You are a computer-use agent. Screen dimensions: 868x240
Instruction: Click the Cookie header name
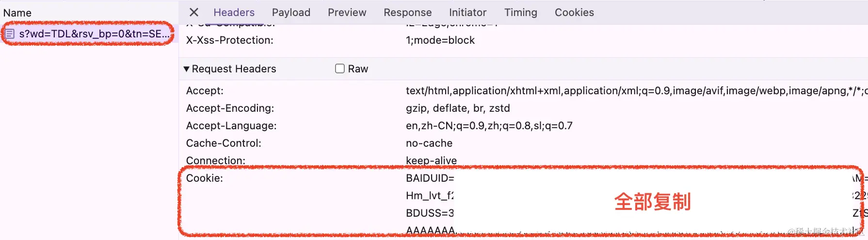pyautogui.click(x=205, y=178)
